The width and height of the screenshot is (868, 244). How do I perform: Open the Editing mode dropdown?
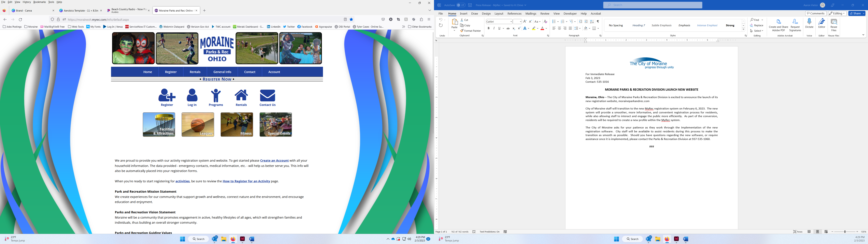837,14
